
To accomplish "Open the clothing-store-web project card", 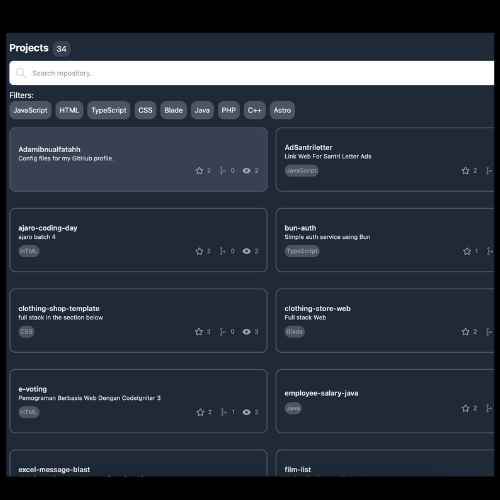I will (385, 320).
